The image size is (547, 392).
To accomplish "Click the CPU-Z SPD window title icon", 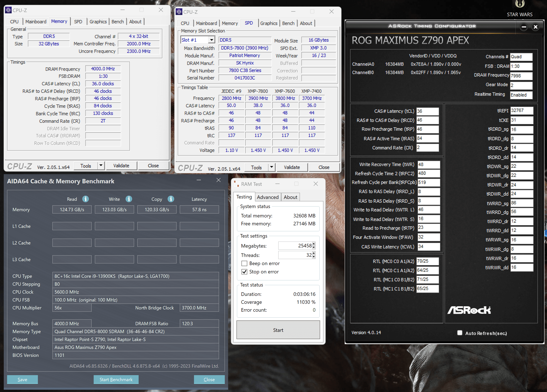I will 179,12.
